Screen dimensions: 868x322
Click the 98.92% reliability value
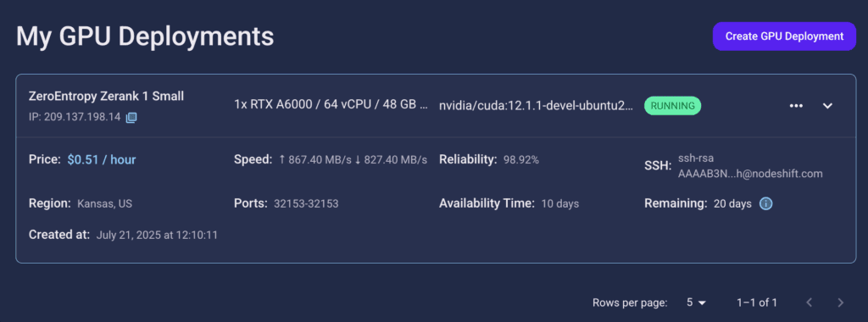521,160
